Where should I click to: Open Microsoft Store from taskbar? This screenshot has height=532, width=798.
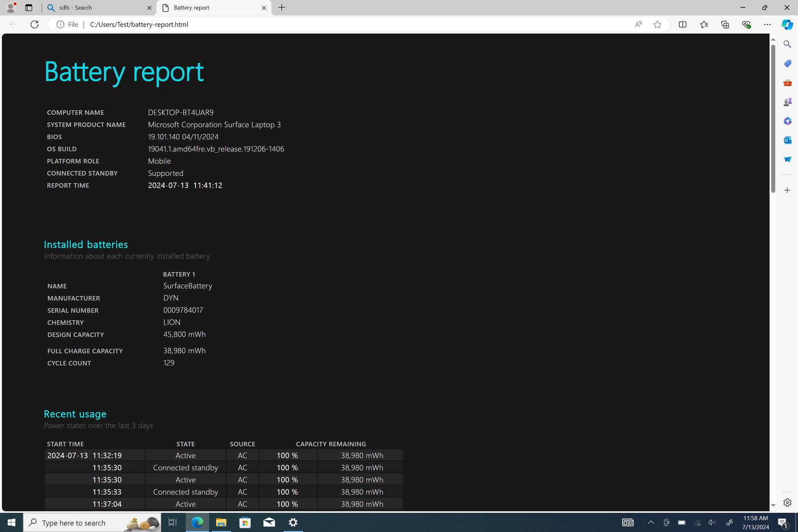pyautogui.click(x=245, y=523)
